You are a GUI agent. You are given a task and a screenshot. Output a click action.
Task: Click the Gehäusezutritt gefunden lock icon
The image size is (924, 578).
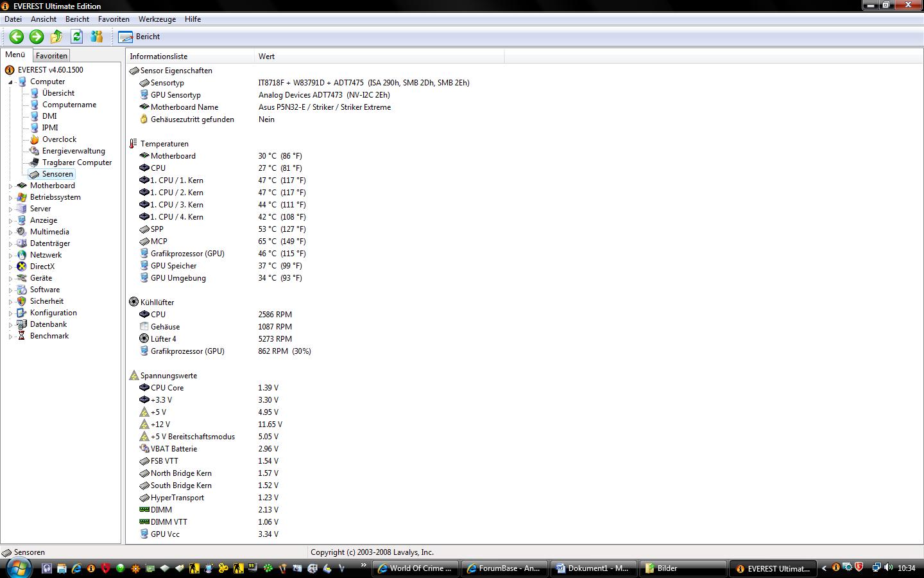(x=144, y=119)
